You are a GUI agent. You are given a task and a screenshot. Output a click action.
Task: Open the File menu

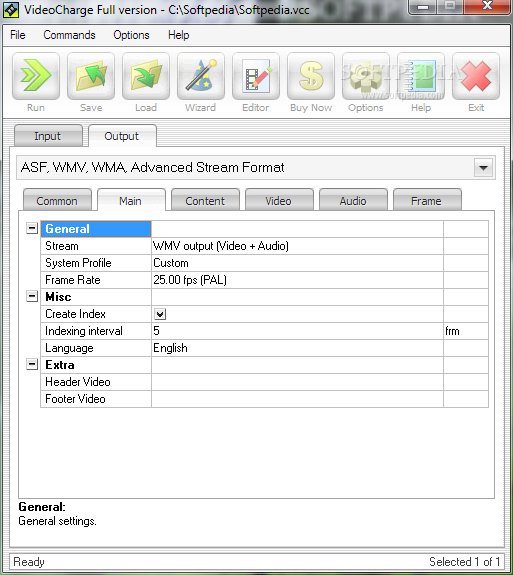(18, 35)
